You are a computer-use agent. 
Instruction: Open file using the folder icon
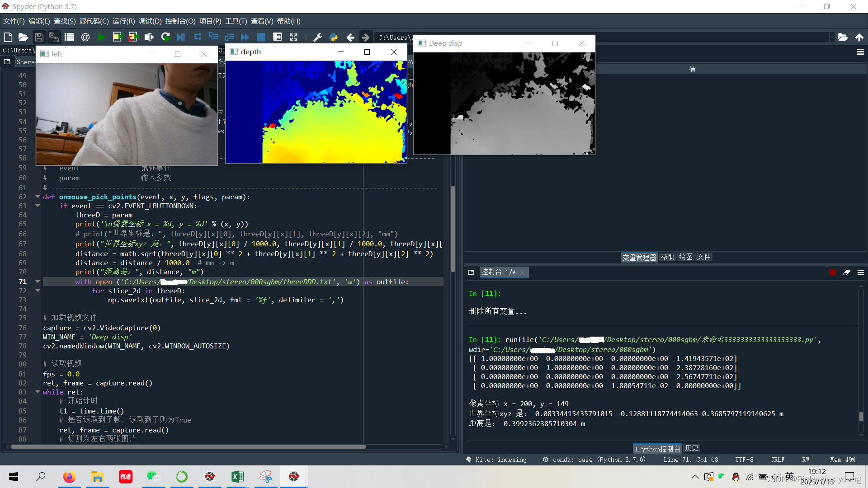[23, 38]
